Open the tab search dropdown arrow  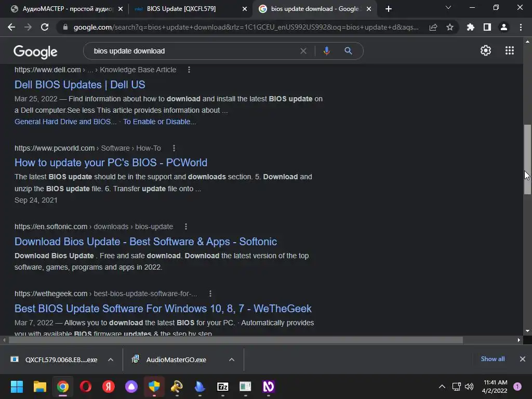(x=448, y=7)
